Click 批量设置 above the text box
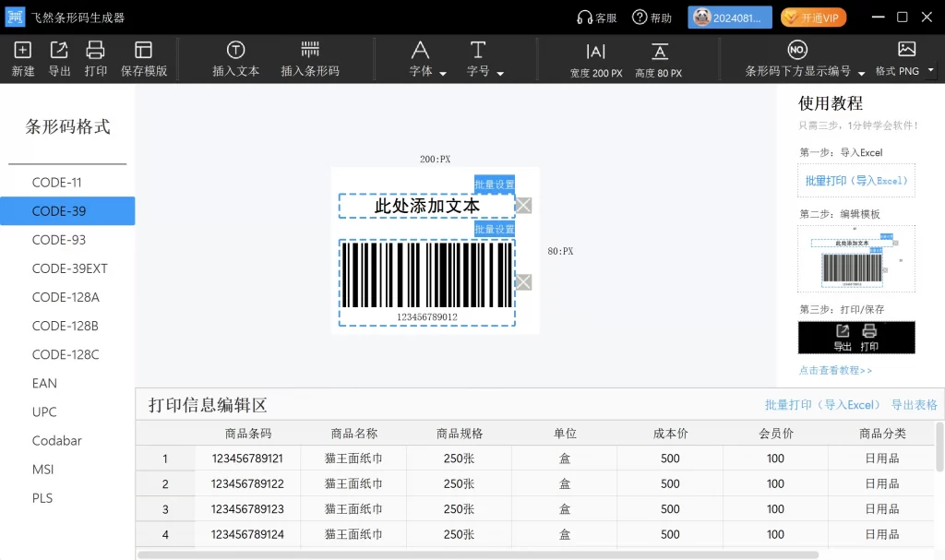This screenshot has height=560, width=945. coord(495,184)
